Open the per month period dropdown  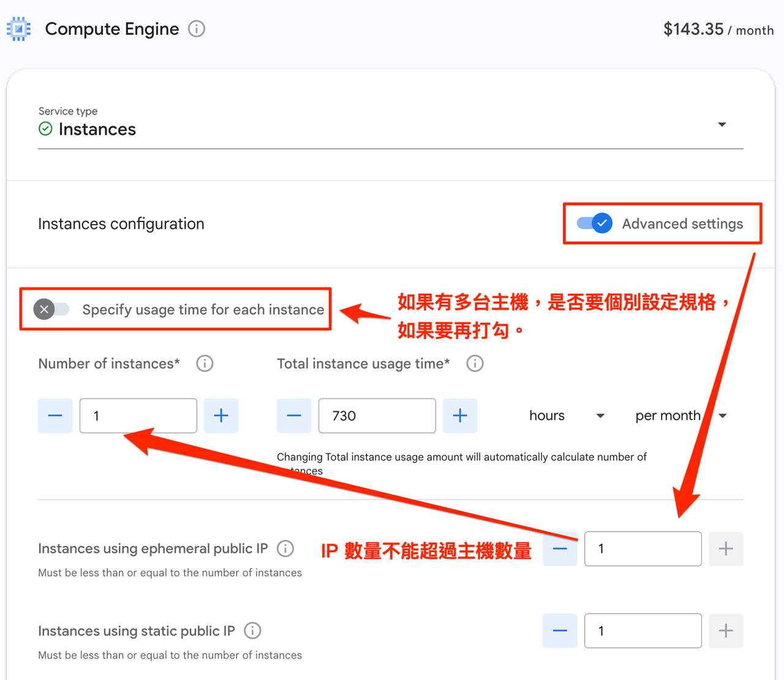click(680, 416)
